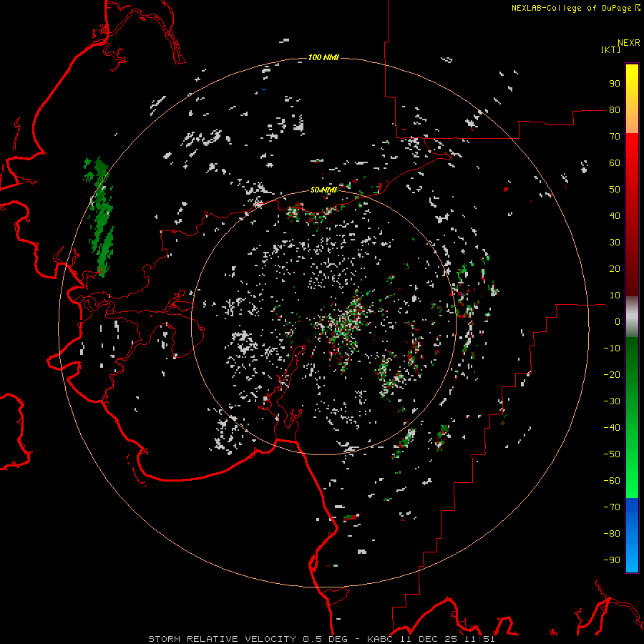This screenshot has width=644, height=644.
Task: Click the -40 value on the velocity scale
Action: (612, 428)
